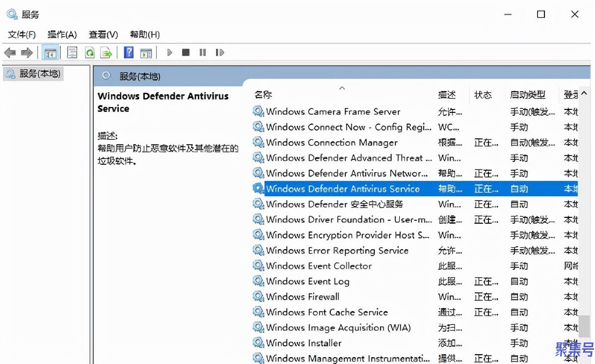This screenshot has height=364, width=595.
Task: Click gear icon beside Windows Camera Frame Server
Action: click(x=258, y=111)
